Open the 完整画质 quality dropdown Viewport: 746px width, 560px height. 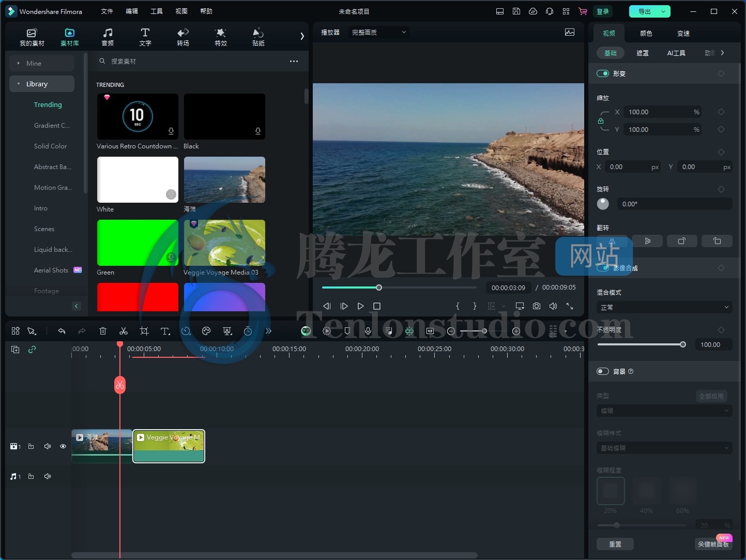point(379,32)
